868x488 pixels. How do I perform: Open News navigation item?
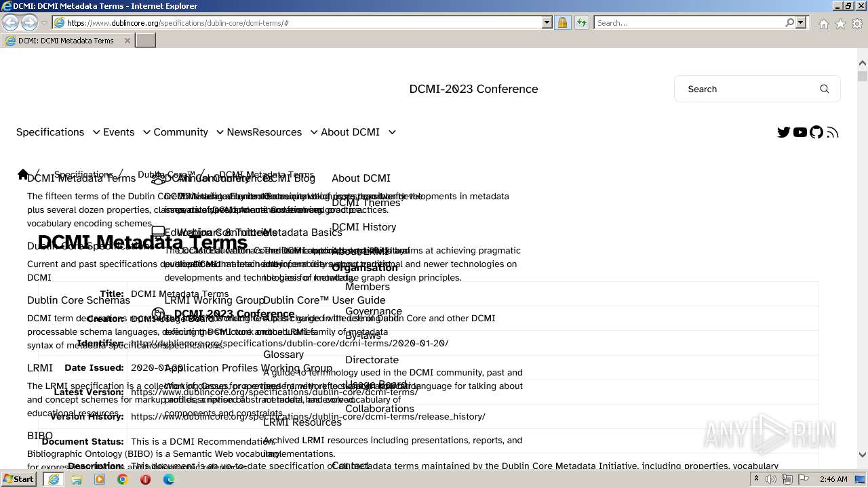click(239, 132)
